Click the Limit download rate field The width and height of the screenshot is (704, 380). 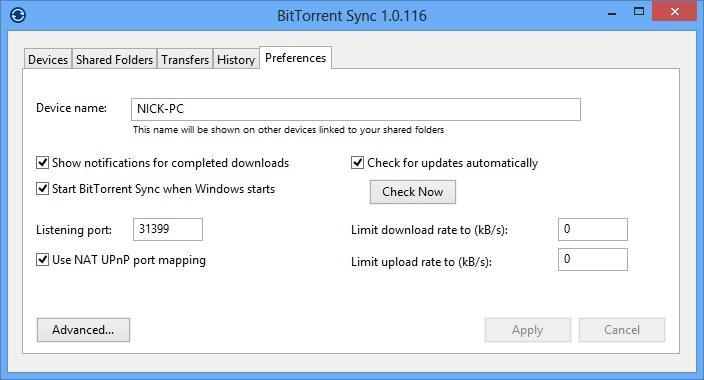593,229
